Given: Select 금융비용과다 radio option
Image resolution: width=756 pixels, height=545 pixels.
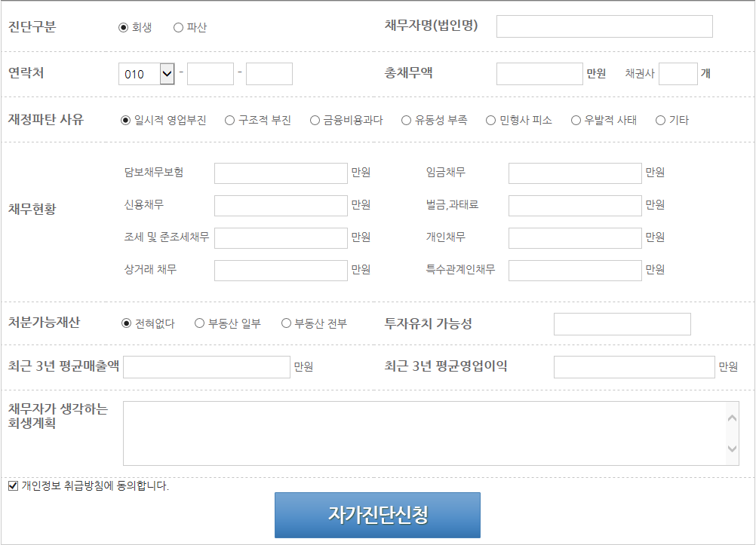Looking at the screenshot, I should (x=315, y=121).
